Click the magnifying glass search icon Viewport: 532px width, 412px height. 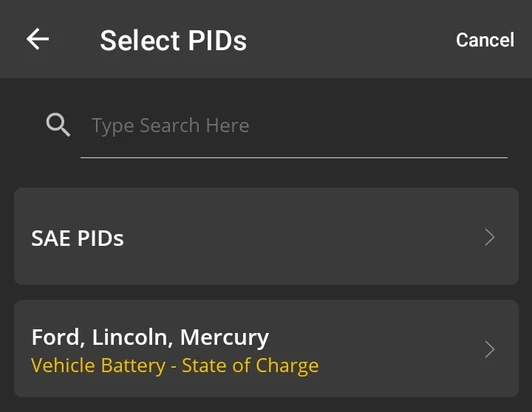coord(58,126)
